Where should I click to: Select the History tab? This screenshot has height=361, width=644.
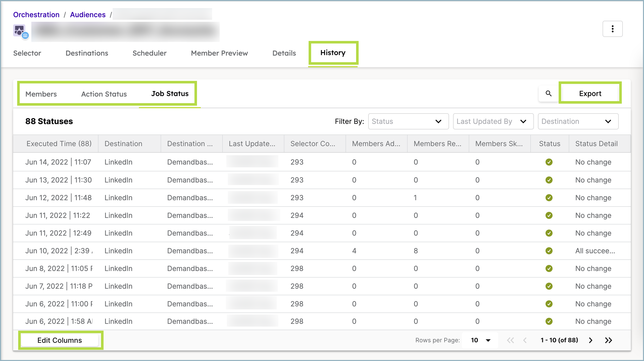[333, 53]
